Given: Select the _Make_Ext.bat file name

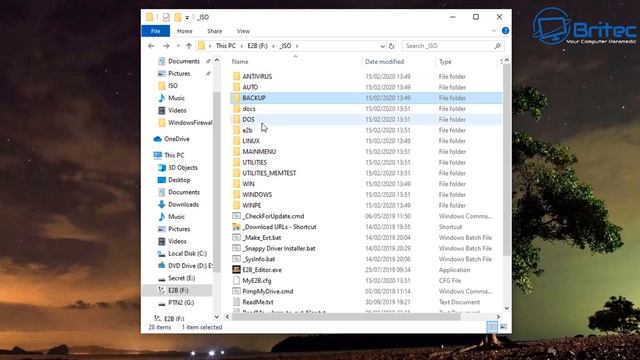Looking at the screenshot, I should [x=262, y=238].
